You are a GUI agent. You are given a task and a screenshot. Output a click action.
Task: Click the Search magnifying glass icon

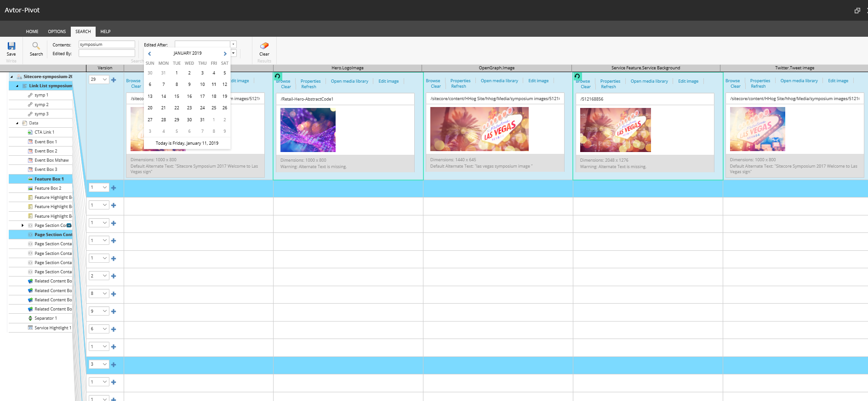click(36, 46)
